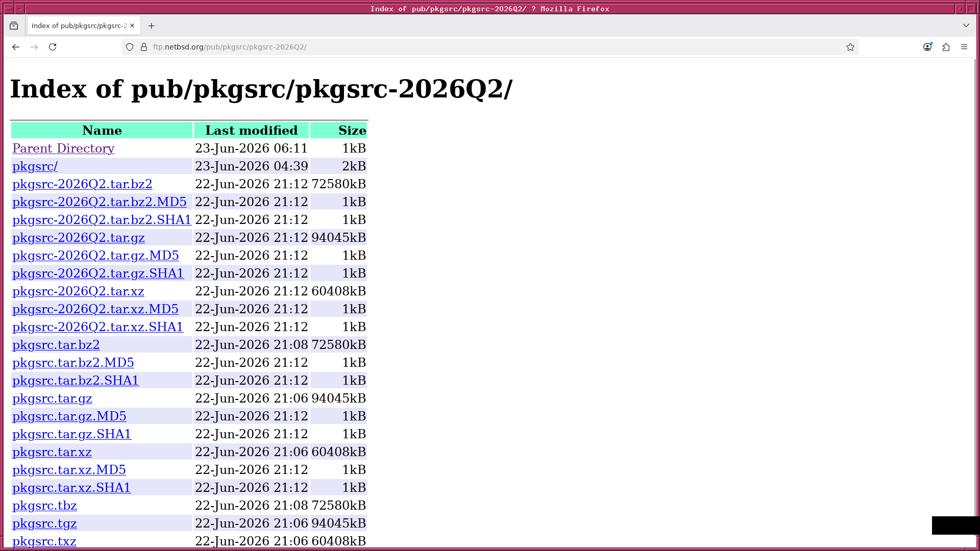Image resolution: width=980 pixels, height=551 pixels.
Task: Click the page heading Index of pub/pkgsrc
Action: 261,89
